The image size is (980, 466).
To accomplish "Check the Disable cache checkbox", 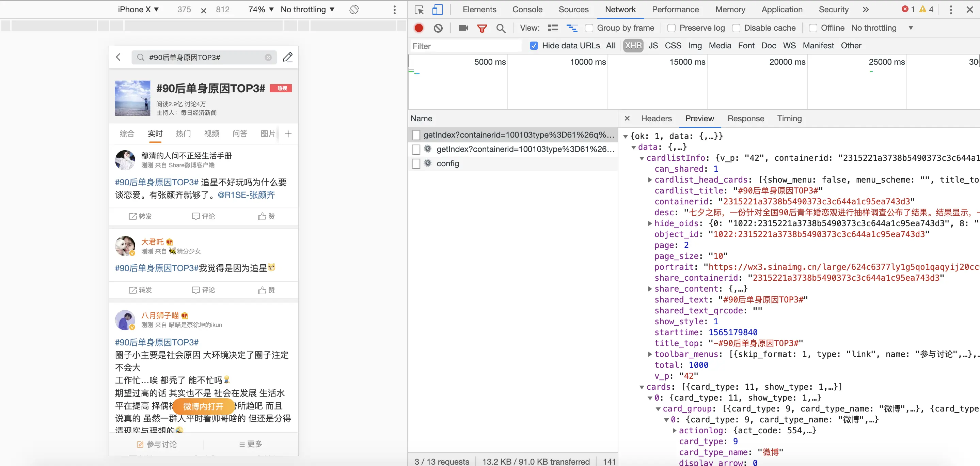I will point(736,28).
